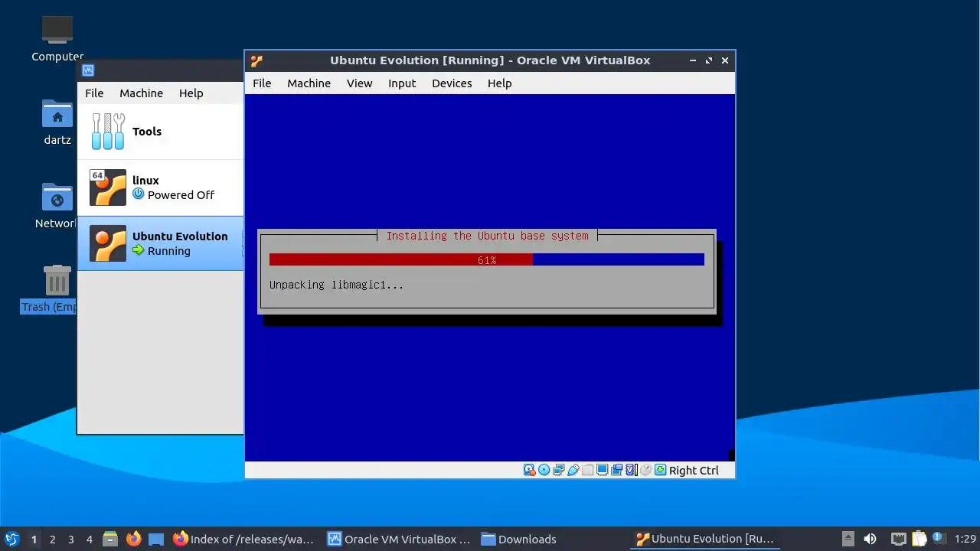Select the Ubuntu Evolution Running virtual machine
This screenshot has height=551, width=980.
point(161,243)
